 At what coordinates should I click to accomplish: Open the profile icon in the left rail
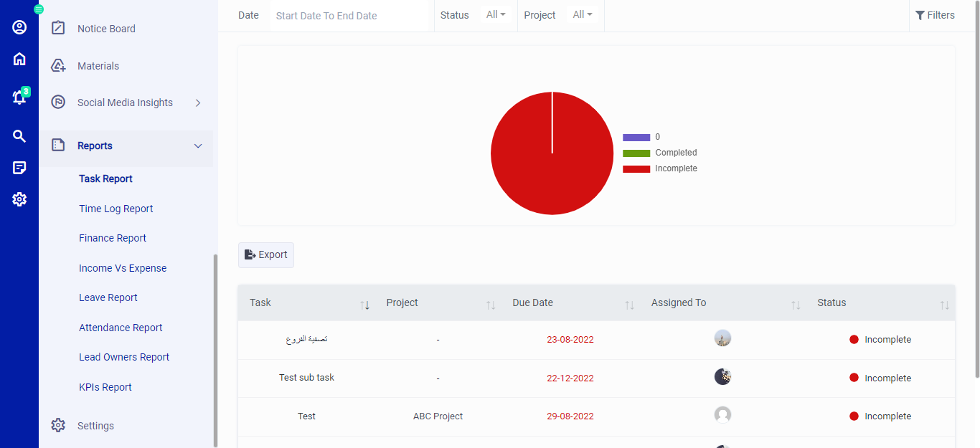19,27
